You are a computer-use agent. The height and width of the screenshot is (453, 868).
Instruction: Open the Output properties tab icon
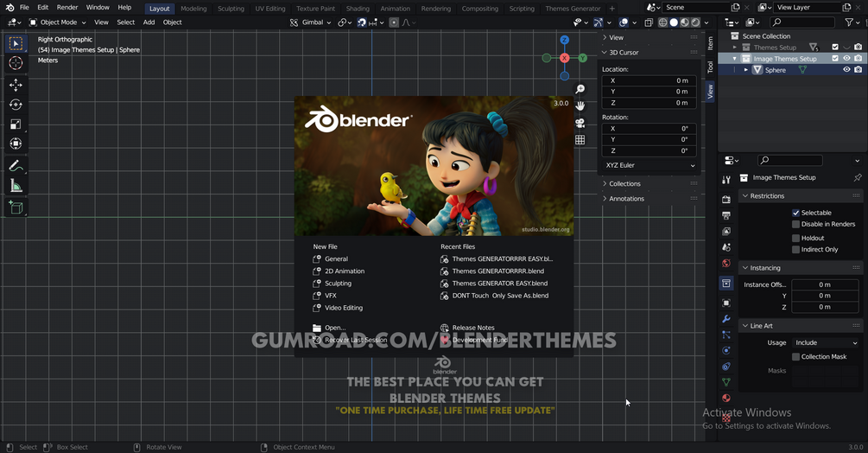726,215
